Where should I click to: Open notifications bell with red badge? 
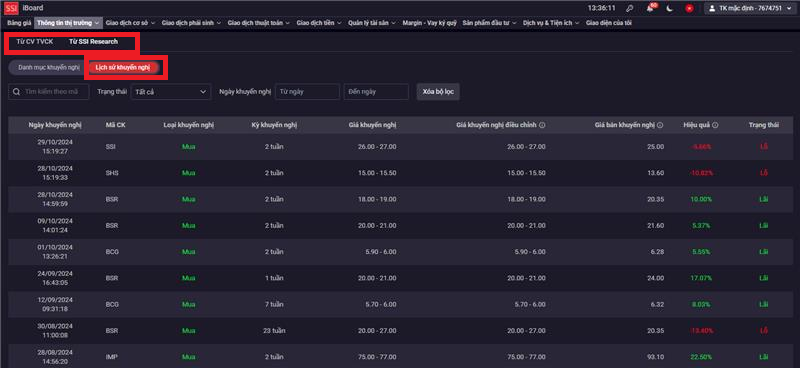pos(651,8)
